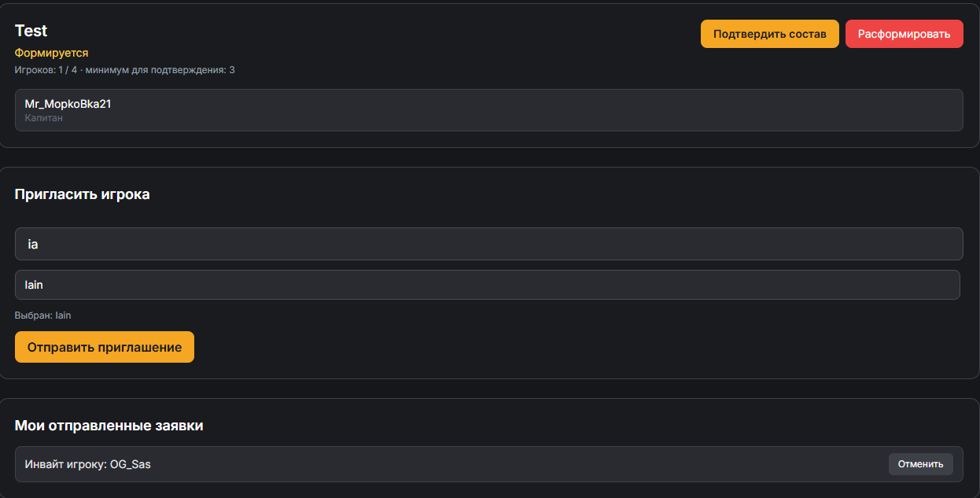The height and width of the screenshot is (498, 980).
Task: Focus the player search field containing "ia"
Action: point(488,244)
